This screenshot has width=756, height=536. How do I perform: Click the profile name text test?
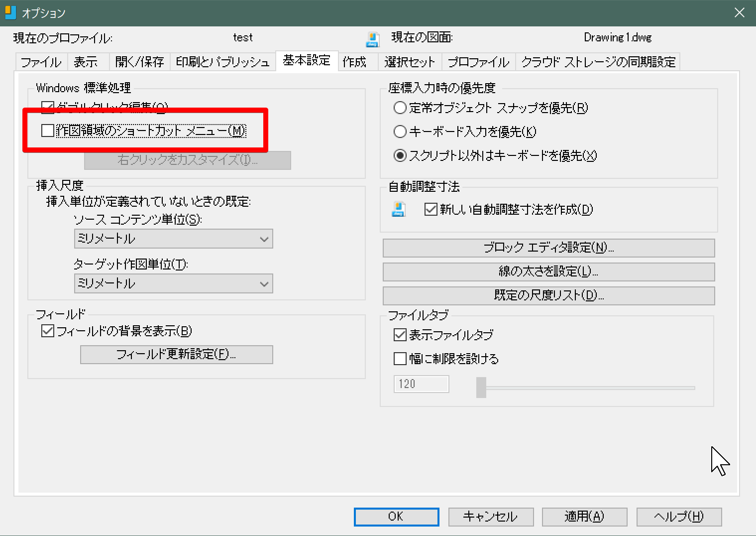click(243, 37)
